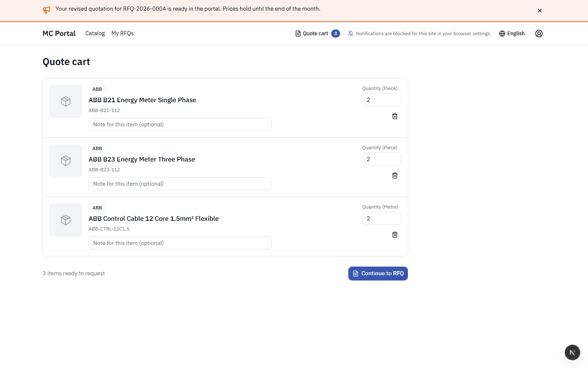
Task: Click the revised quotation announcement message
Action: click(188, 9)
